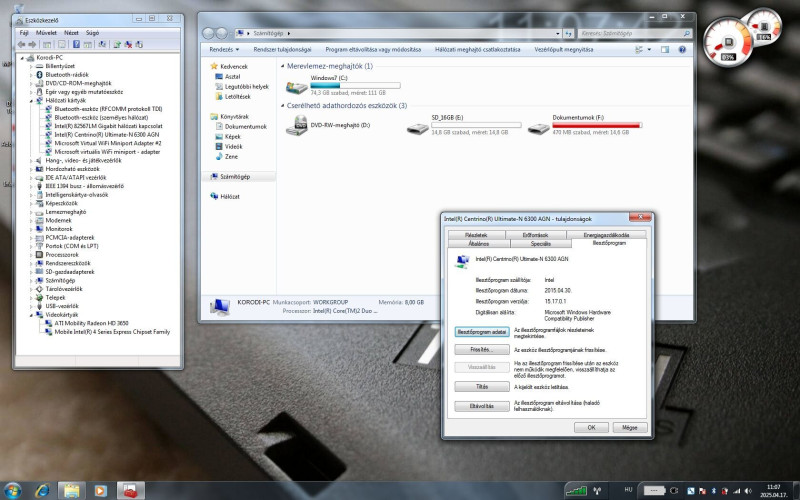Open the address bar history dropdown arrow
The height and width of the screenshot is (500, 800).
click(557, 34)
